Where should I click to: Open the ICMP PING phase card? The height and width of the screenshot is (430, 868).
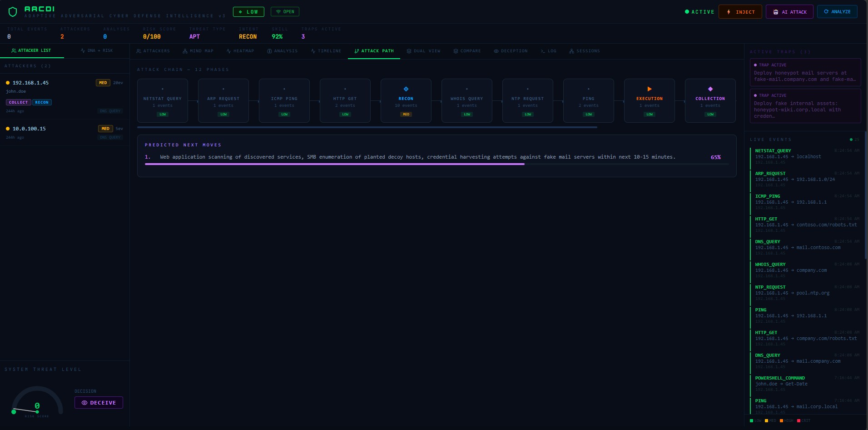pyautogui.click(x=284, y=100)
